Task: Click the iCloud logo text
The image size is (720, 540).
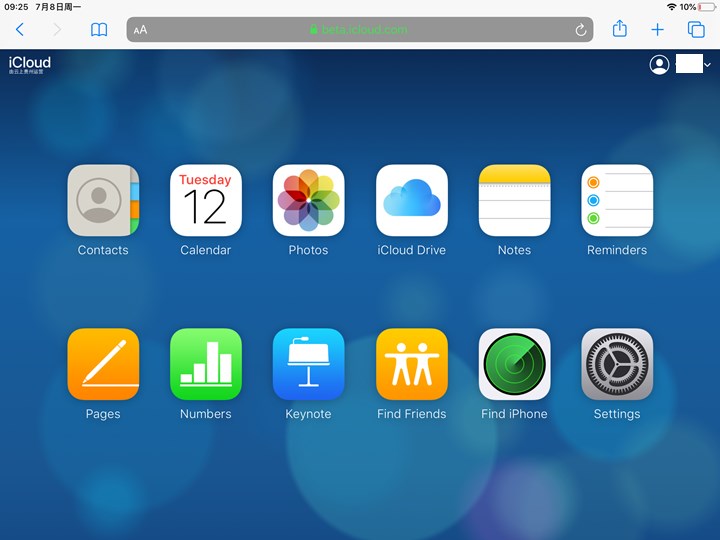Action: 30,62
